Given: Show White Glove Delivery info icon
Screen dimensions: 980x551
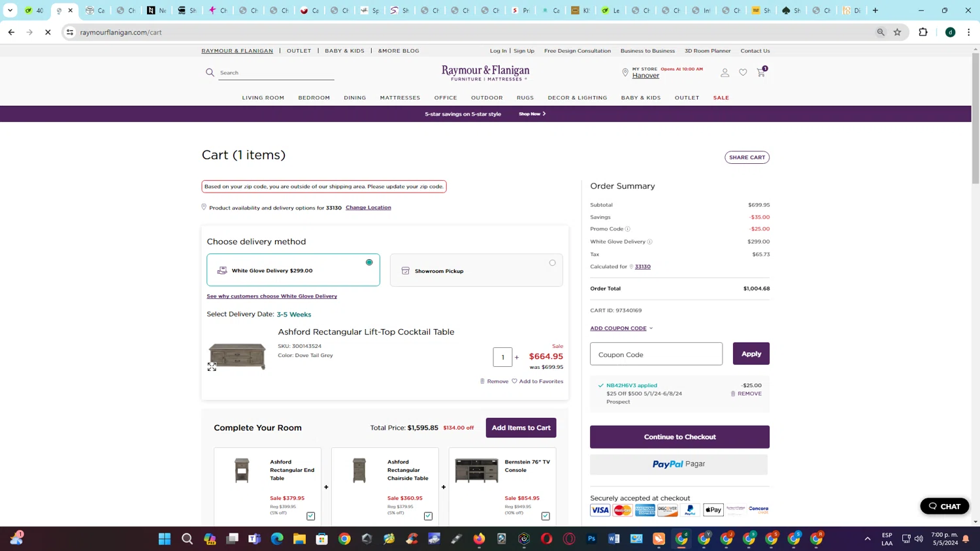Looking at the screenshot, I should (649, 242).
